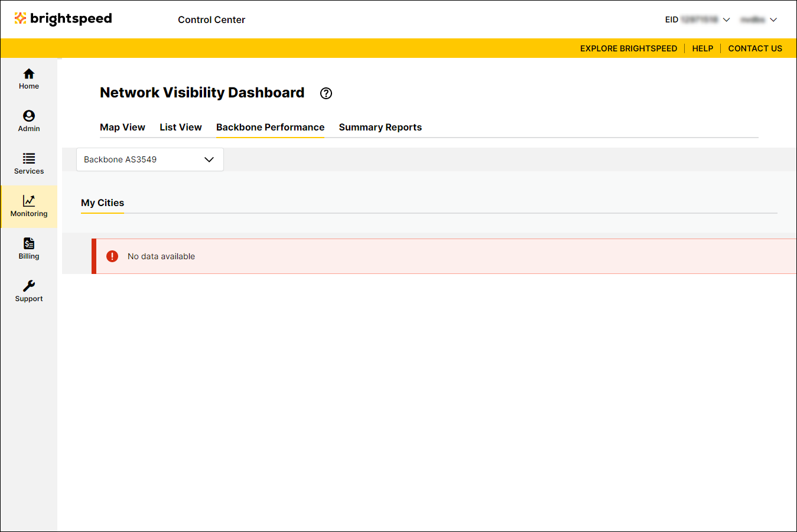This screenshot has width=797, height=532.
Task: Open the Billing section
Action: (x=29, y=249)
